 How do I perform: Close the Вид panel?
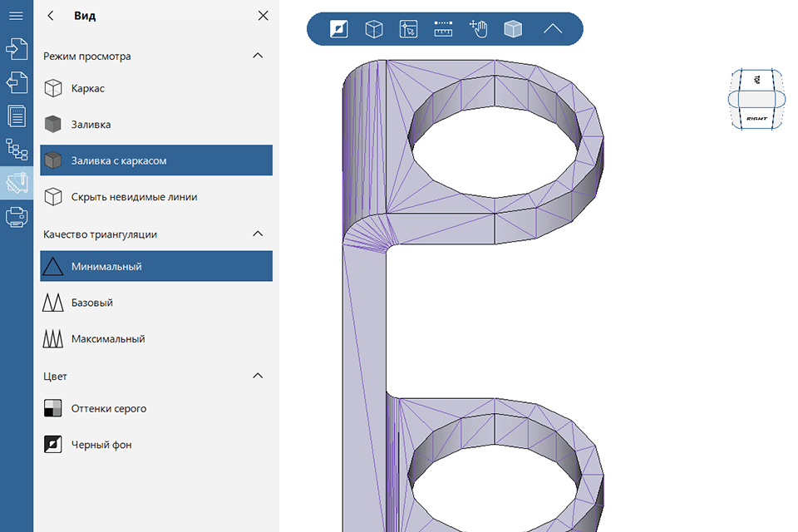(264, 16)
